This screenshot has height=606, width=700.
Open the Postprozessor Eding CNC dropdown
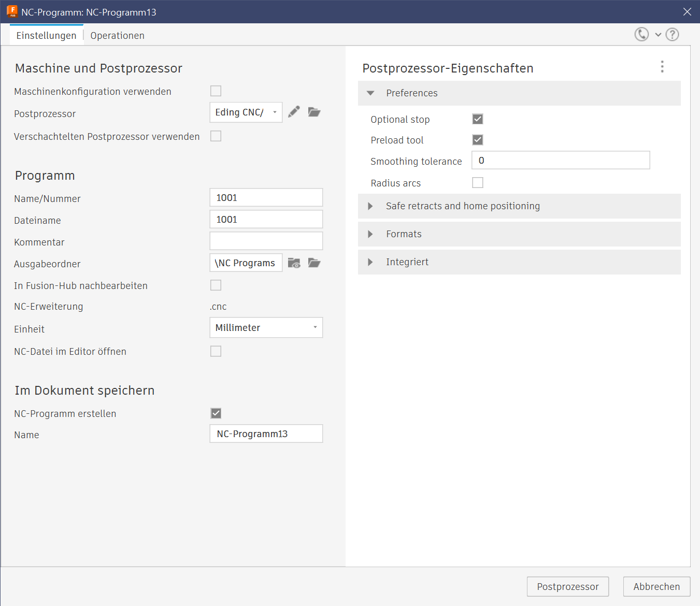pyautogui.click(x=246, y=112)
